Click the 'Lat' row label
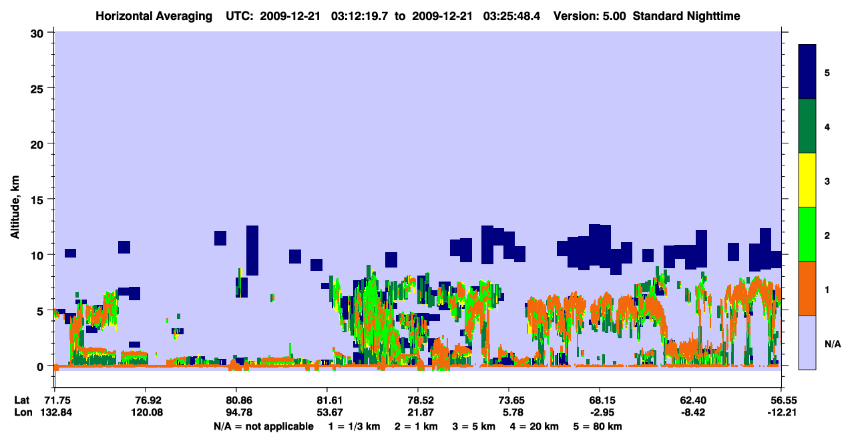The image size is (868, 445). [x=21, y=400]
